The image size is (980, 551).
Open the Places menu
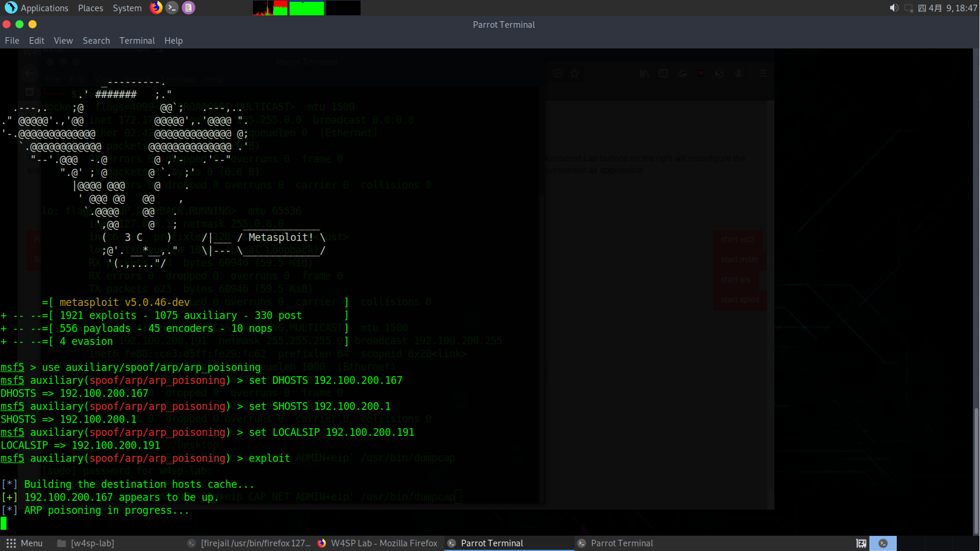coord(90,8)
